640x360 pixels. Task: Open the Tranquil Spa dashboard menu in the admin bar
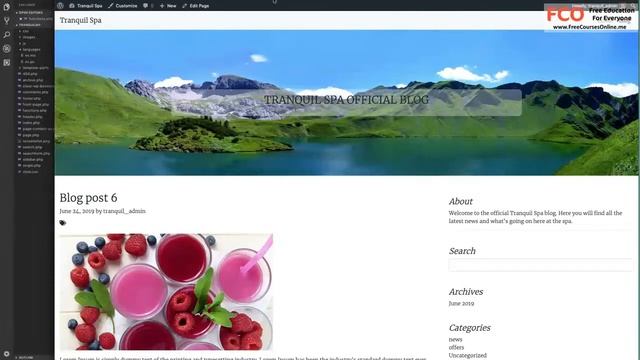[86, 6]
